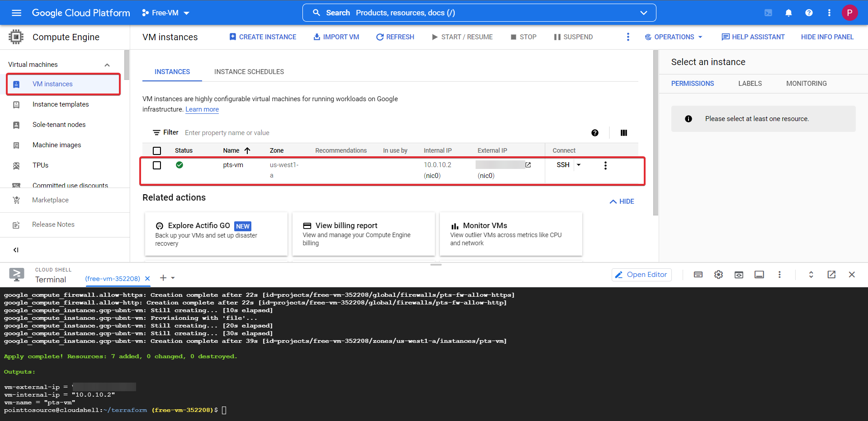Expand the search bar dropdown arrow
This screenshot has height=421, width=868.
click(x=644, y=13)
